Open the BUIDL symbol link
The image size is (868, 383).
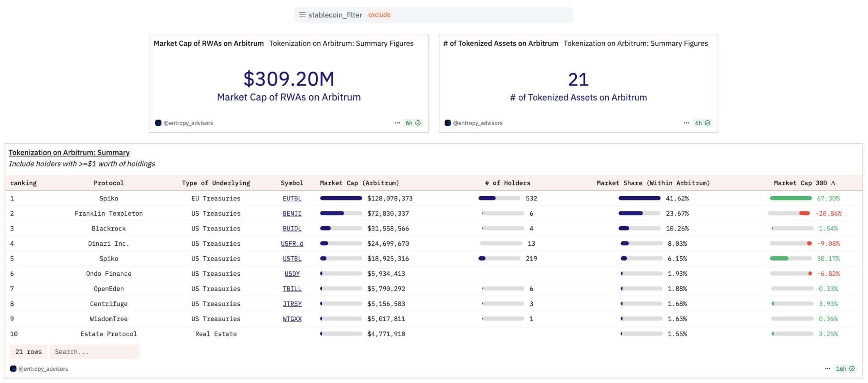click(x=292, y=228)
